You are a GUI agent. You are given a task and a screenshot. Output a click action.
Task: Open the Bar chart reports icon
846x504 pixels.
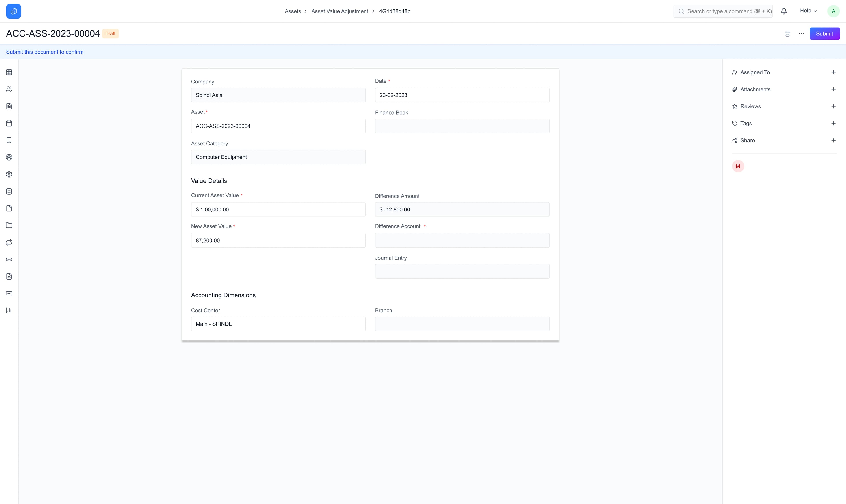tap(9, 310)
